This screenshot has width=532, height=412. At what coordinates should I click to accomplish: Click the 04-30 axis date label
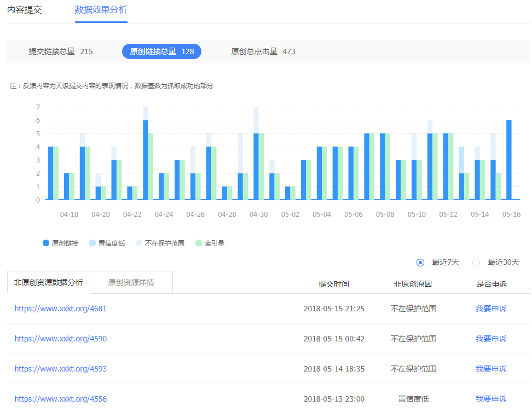point(258,214)
